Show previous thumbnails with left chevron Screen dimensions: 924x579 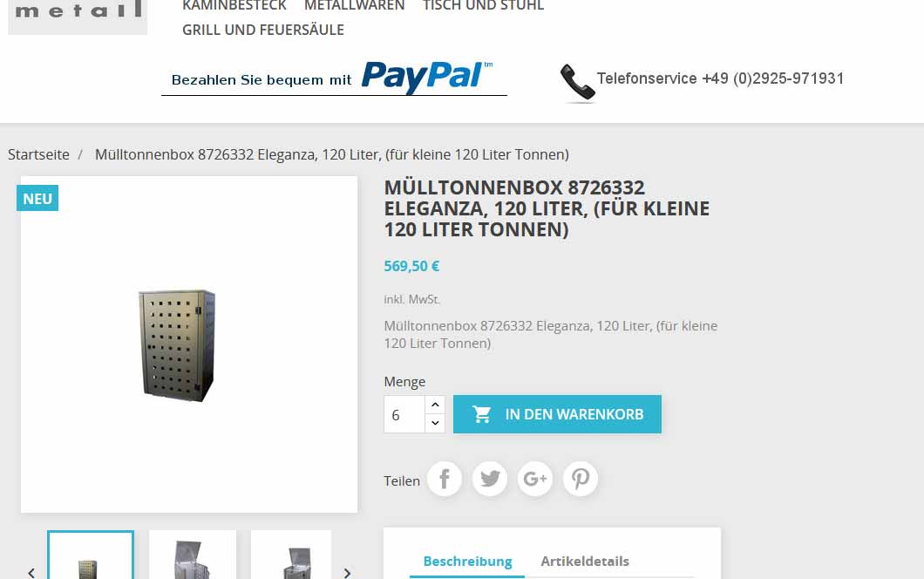click(31, 573)
